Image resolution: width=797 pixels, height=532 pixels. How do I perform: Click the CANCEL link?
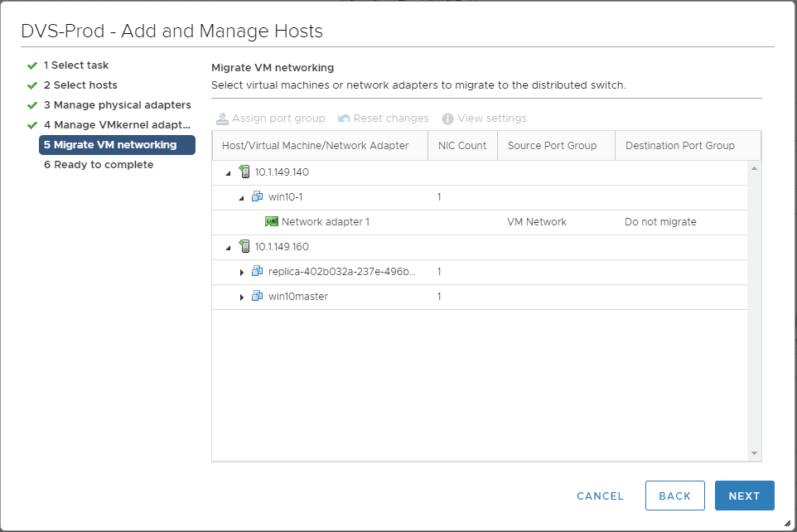pyautogui.click(x=600, y=495)
